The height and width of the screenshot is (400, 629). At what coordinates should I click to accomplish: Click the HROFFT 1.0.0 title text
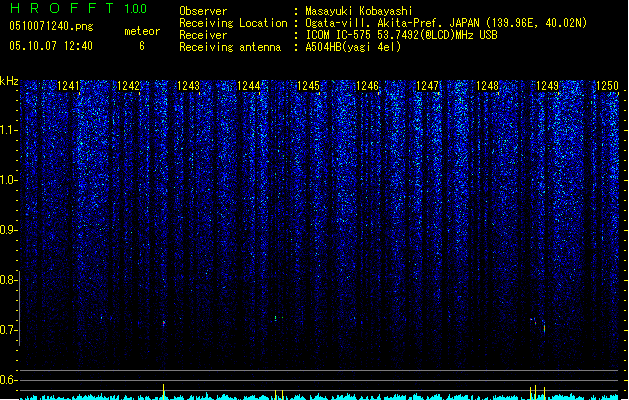click(x=79, y=8)
